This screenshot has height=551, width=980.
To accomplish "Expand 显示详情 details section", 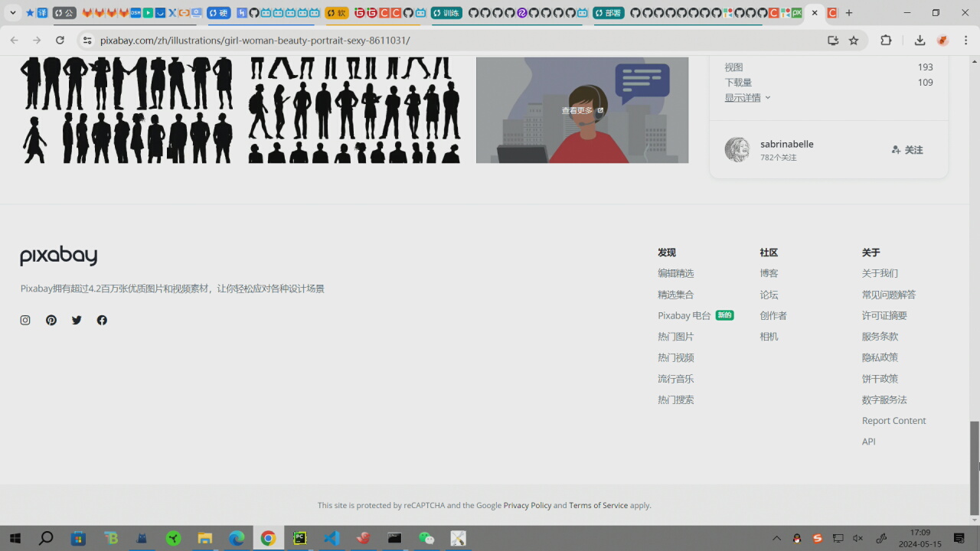I will 747,98.
